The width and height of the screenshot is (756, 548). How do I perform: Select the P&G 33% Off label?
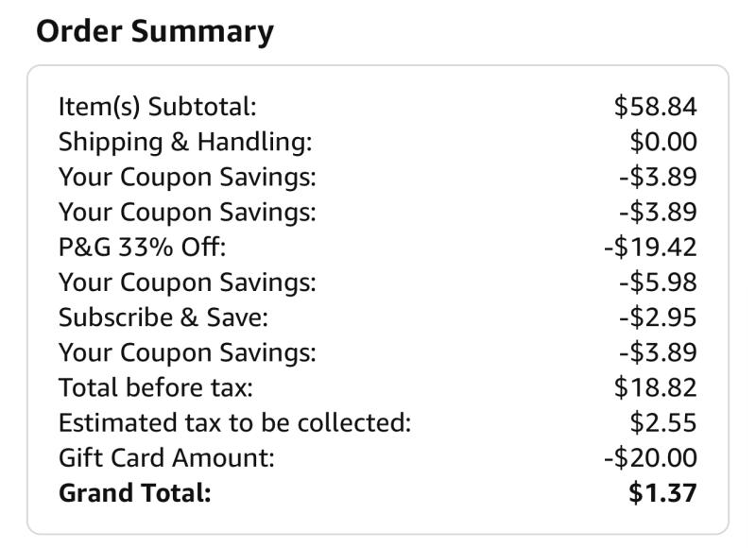[x=143, y=248]
